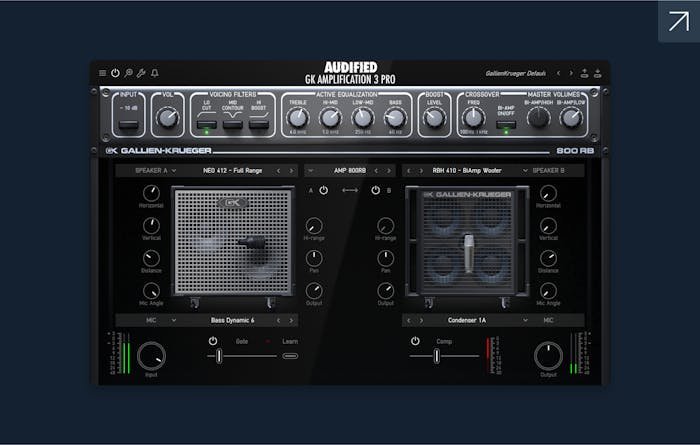Click the Learn button for Gate
This screenshot has width=700, height=445.
point(290,341)
